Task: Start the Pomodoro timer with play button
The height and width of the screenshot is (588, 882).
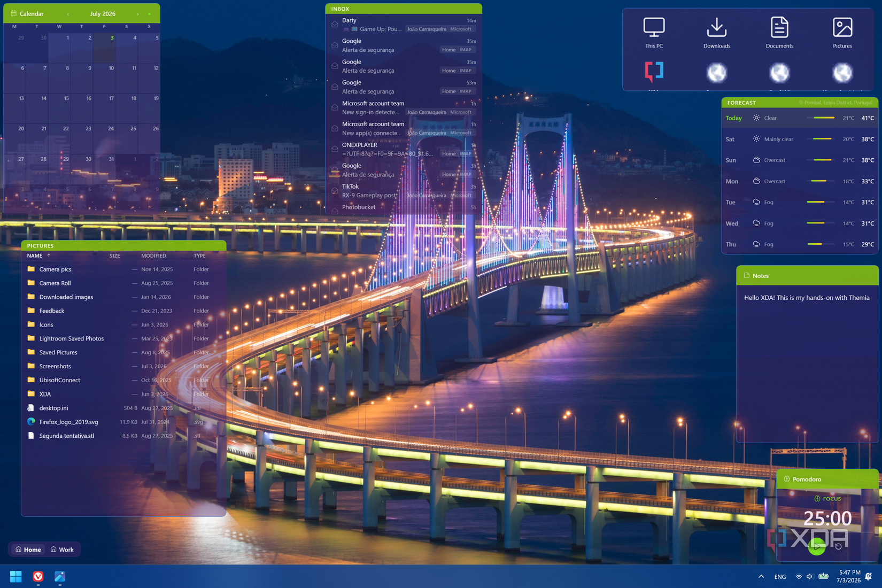Action: click(816, 546)
